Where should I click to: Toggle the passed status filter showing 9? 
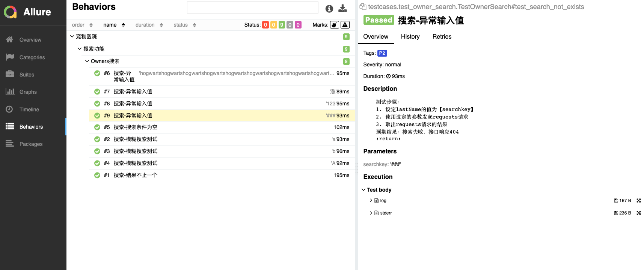[x=282, y=25]
